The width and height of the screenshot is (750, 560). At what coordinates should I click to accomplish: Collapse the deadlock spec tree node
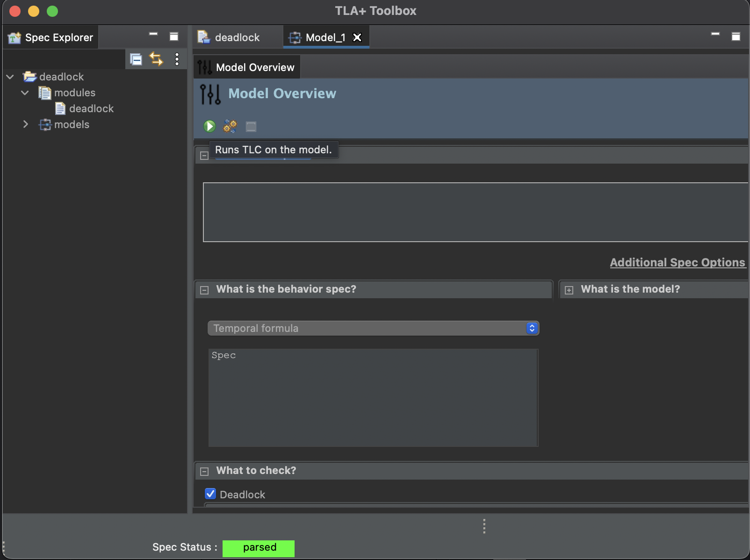point(10,77)
